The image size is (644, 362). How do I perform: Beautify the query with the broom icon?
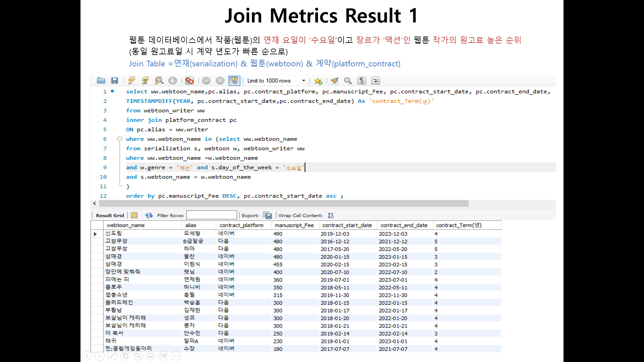(334, 80)
